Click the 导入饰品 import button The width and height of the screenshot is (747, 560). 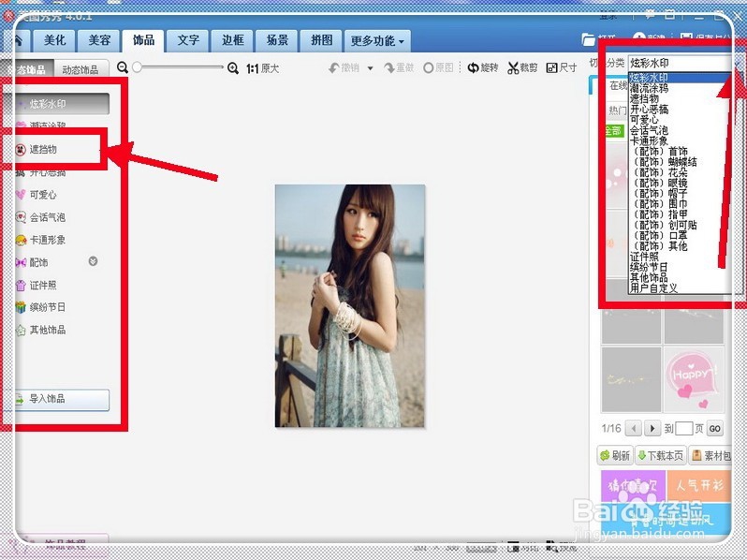[62, 399]
